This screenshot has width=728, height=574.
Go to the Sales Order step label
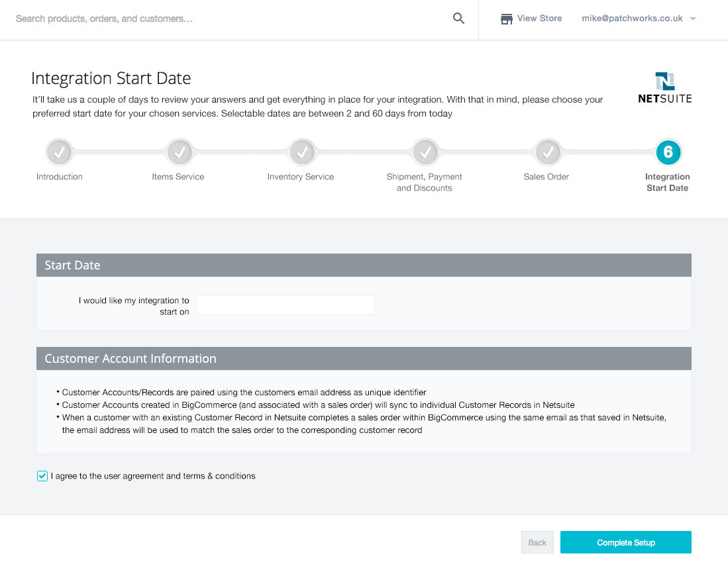point(546,177)
